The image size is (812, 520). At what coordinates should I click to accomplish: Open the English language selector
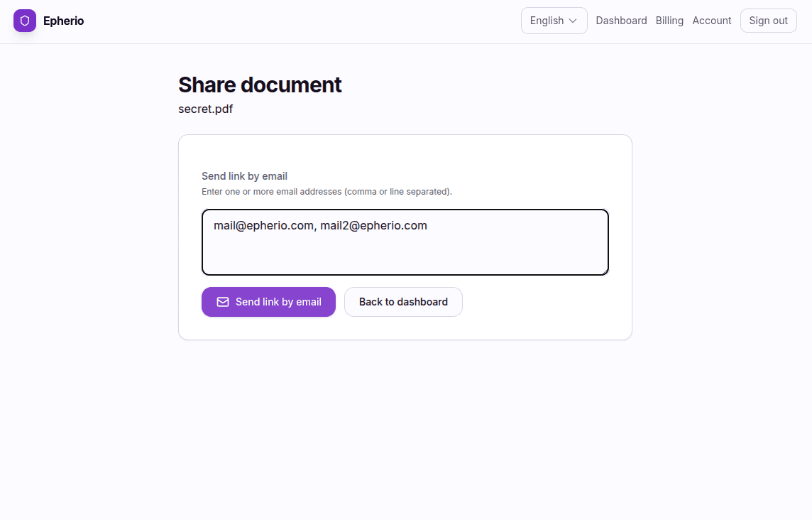pyautogui.click(x=554, y=21)
